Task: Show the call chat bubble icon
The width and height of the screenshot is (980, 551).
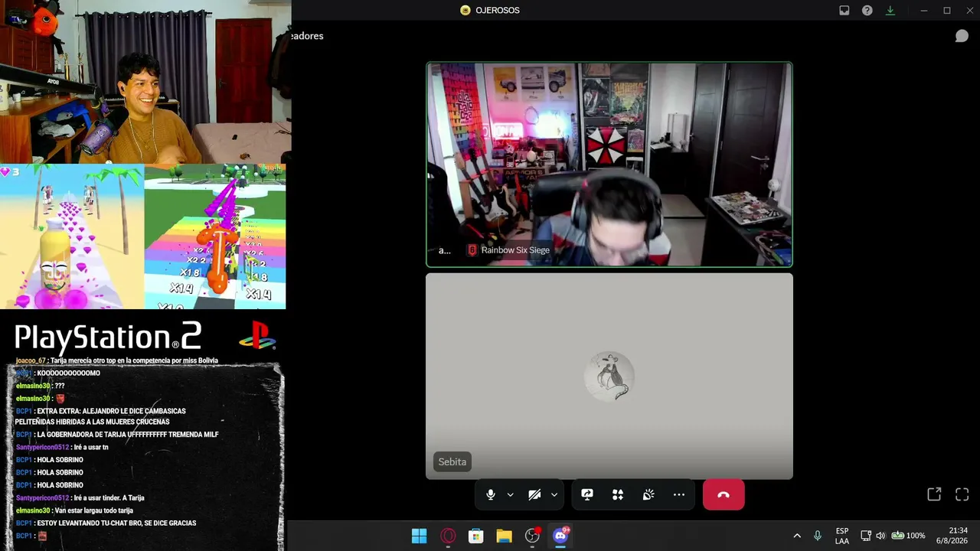Action: [962, 36]
